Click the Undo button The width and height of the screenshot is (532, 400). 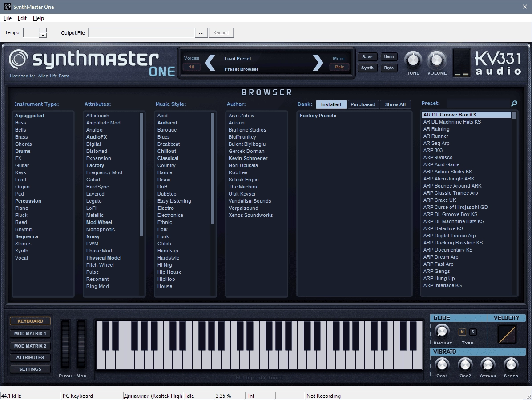pos(389,57)
